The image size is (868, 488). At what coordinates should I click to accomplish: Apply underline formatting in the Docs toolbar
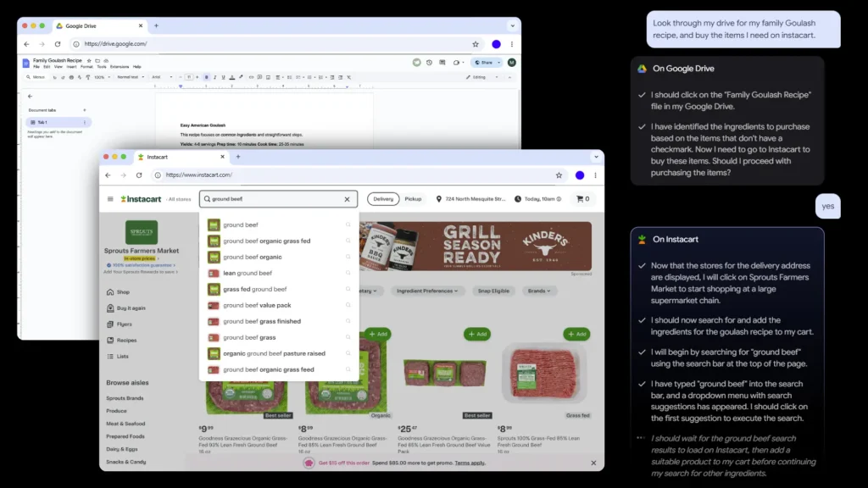223,77
